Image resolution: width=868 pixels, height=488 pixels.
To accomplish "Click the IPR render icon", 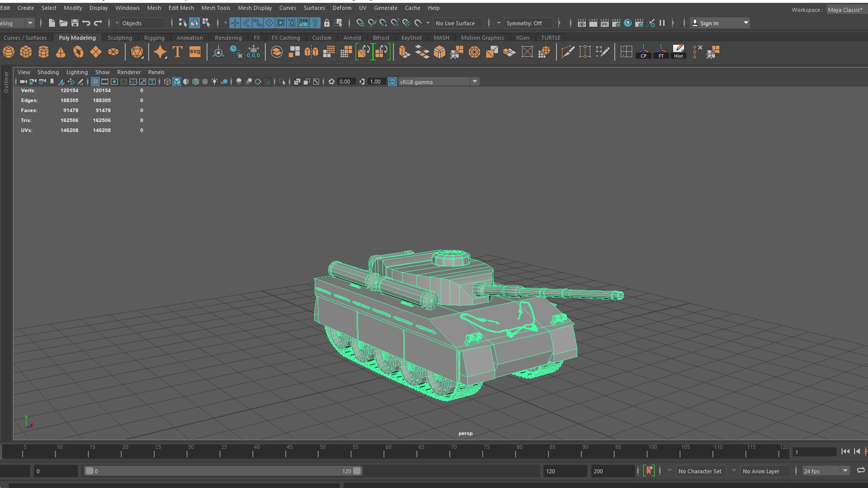I will click(604, 23).
